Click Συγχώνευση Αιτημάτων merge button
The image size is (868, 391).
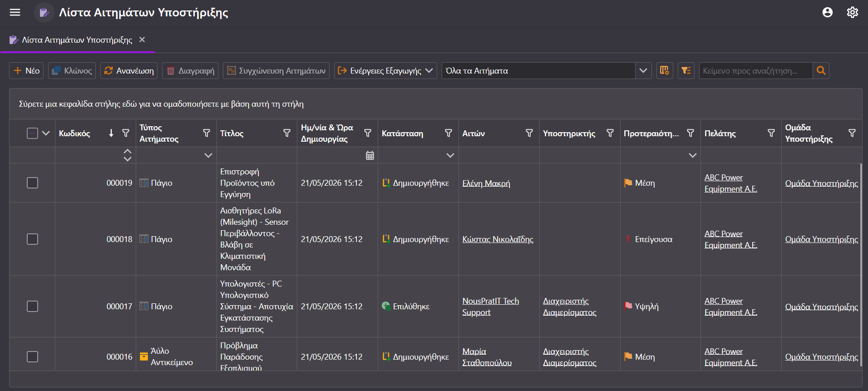pos(276,71)
